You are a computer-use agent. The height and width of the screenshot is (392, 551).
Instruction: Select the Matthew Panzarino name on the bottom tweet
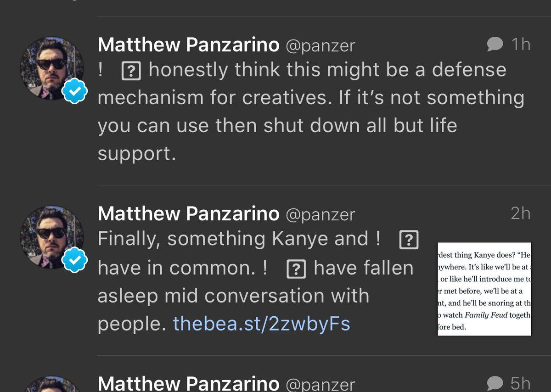tap(188, 383)
